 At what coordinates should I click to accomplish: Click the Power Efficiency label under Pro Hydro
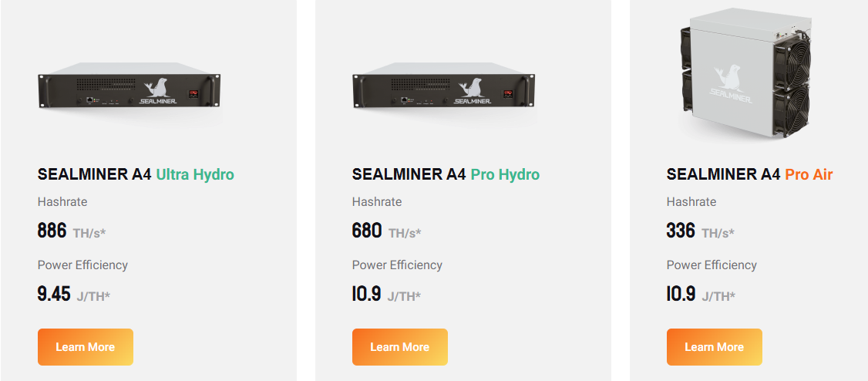397,265
